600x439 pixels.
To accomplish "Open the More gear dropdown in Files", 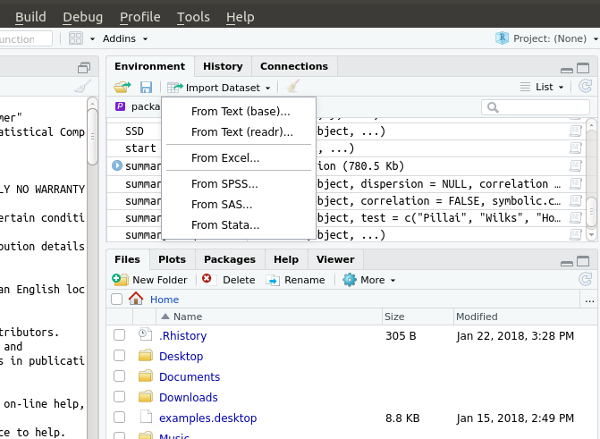I will pyautogui.click(x=370, y=280).
